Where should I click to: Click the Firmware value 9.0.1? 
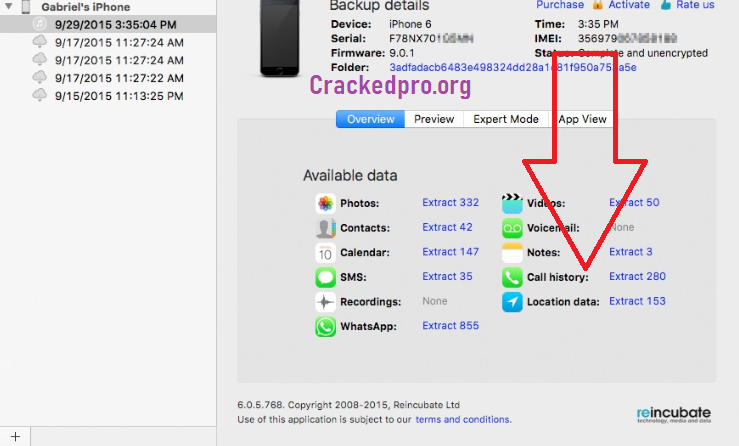(402, 53)
